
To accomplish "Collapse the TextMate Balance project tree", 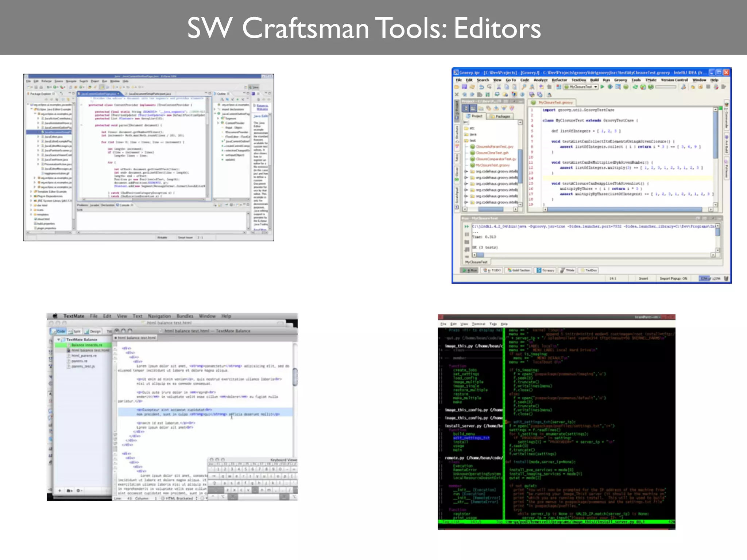I will tap(58, 340).
